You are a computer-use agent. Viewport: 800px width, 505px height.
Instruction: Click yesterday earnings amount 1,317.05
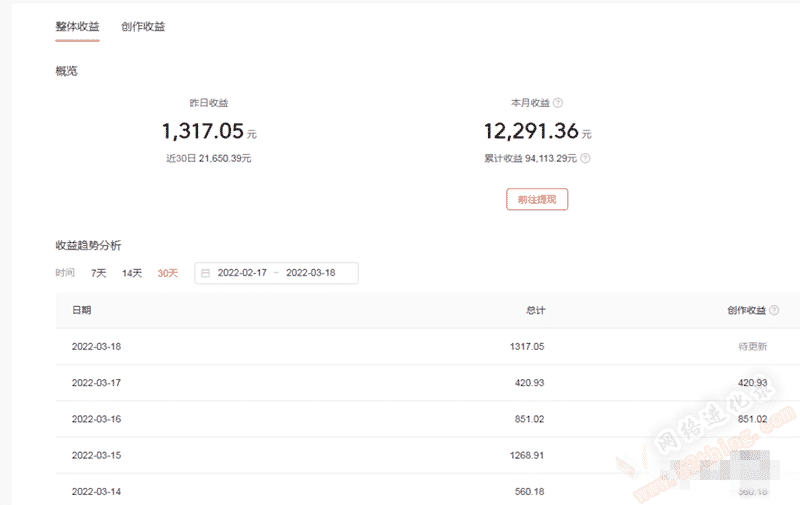[203, 131]
